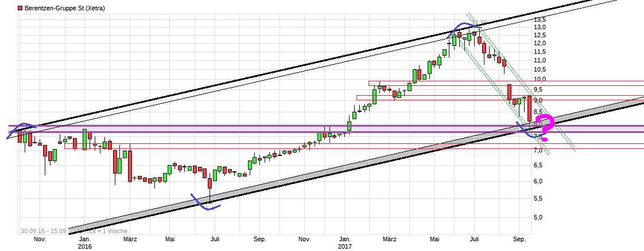Viewport: 644px width, 251px height.
Task: Click the '6,5' price axis label
Action: point(538,165)
